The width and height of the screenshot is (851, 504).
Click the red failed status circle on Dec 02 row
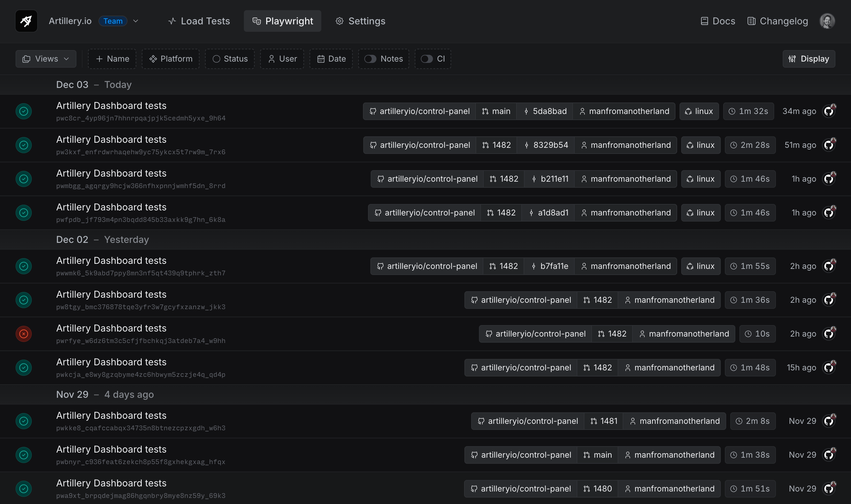24,334
